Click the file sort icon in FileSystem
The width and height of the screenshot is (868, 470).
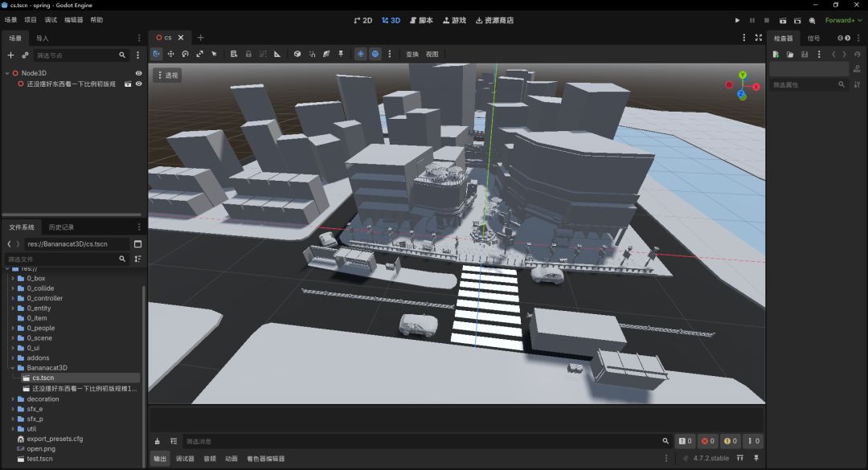pos(138,259)
